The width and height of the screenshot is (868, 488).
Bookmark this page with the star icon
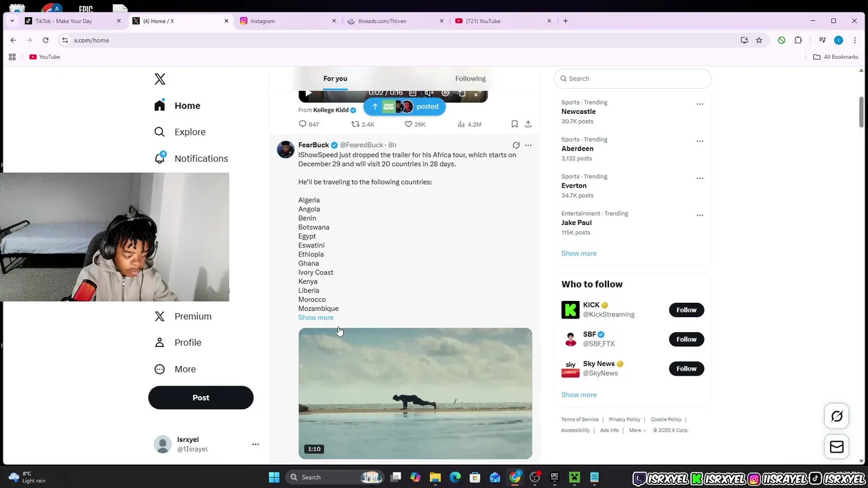click(759, 40)
